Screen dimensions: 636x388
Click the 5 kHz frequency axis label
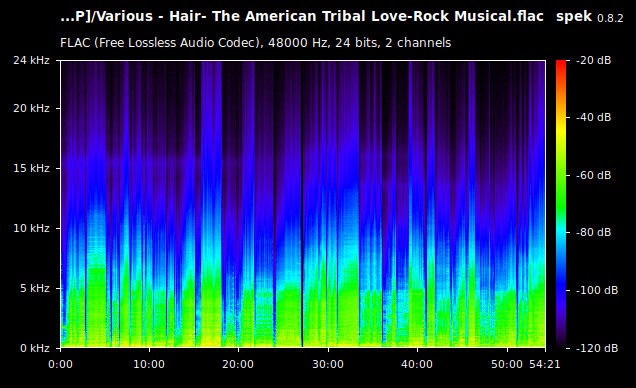(x=34, y=288)
